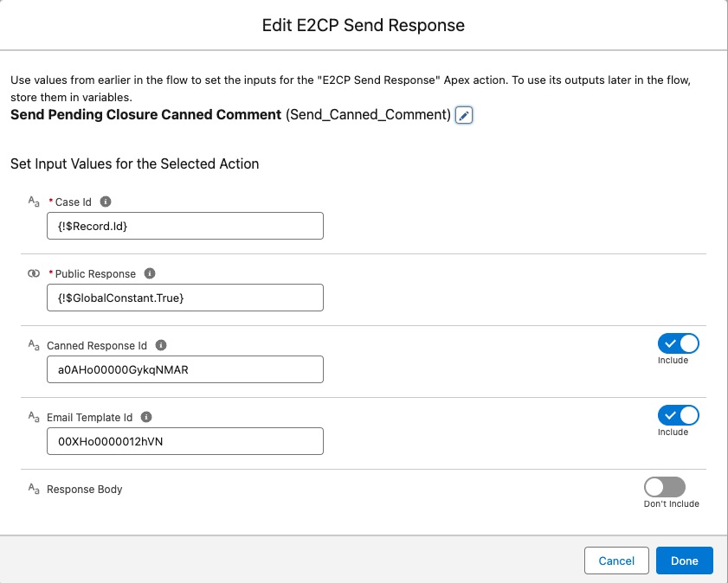The width and height of the screenshot is (728, 583).
Task: Show help for Canned Response Id
Action: pyautogui.click(x=161, y=345)
